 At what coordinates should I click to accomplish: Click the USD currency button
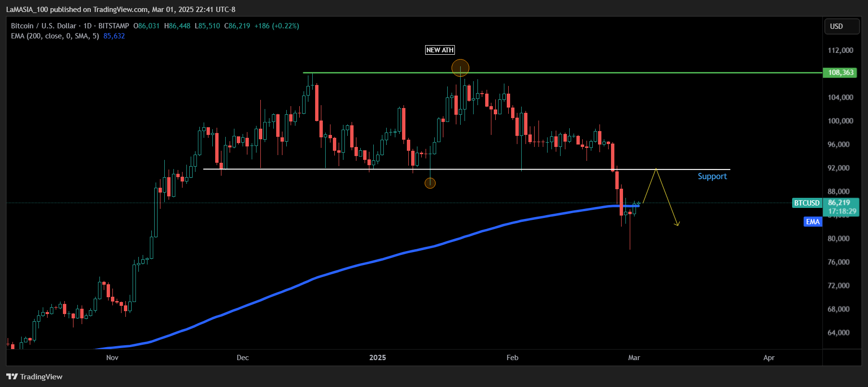pos(842,26)
